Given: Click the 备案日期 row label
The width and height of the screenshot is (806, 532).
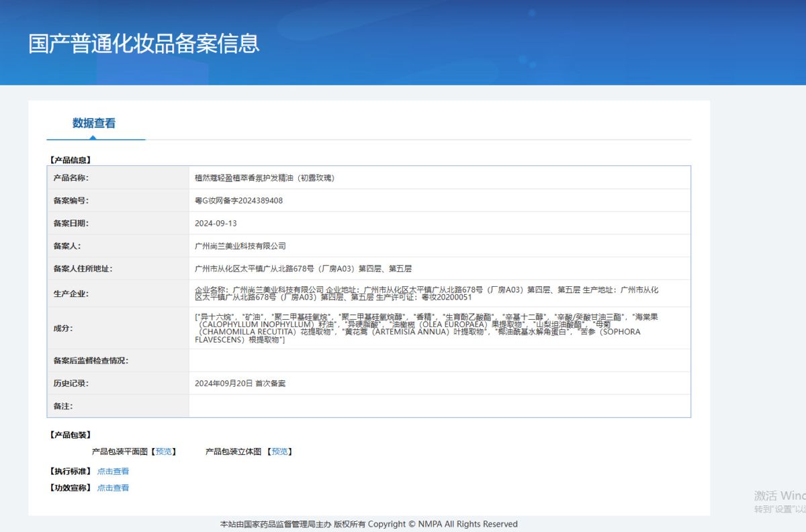Looking at the screenshot, I should 71,224.
